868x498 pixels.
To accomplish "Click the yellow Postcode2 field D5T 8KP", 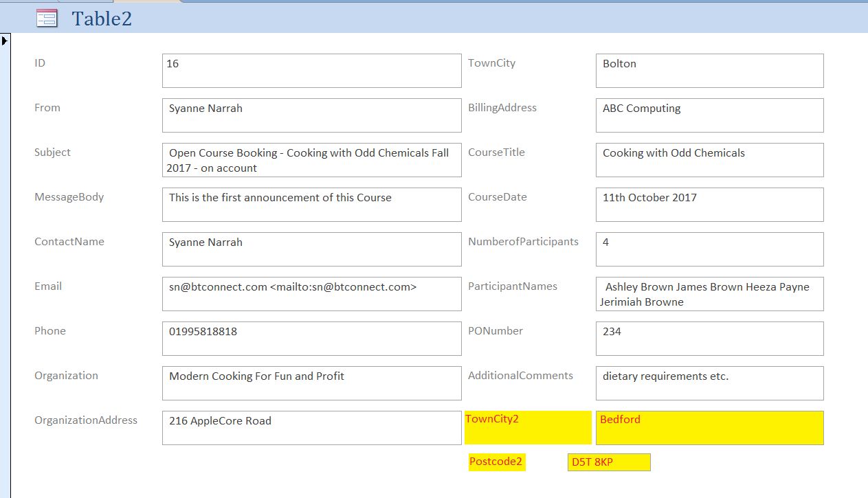I will pyautogui.click(x=609, y=462).
